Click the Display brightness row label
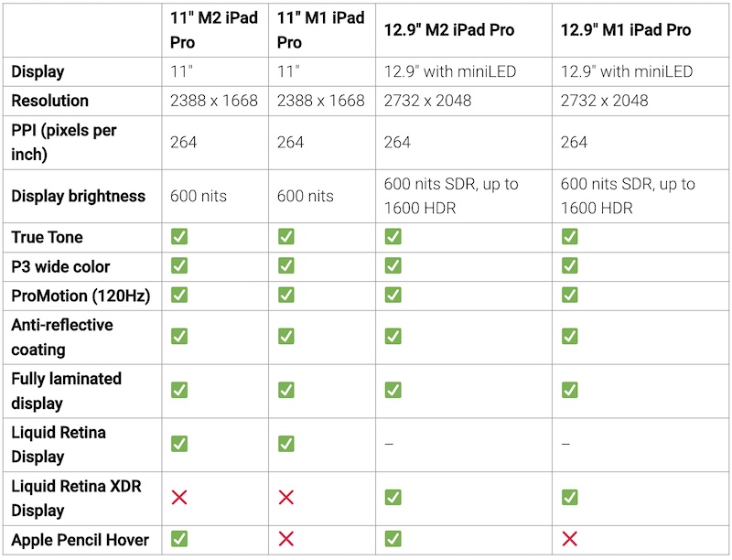The height and width of the screenshot is (560, 732). tap(78, 196)
